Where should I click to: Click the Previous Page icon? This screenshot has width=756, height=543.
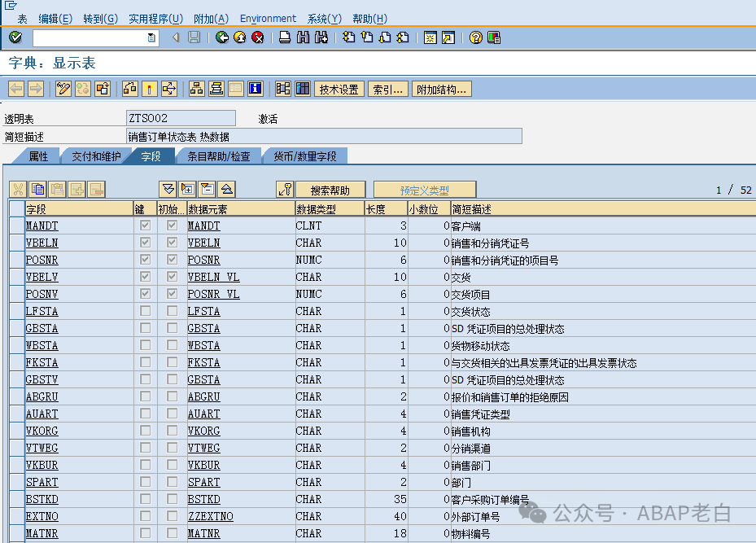coord(367,37)
